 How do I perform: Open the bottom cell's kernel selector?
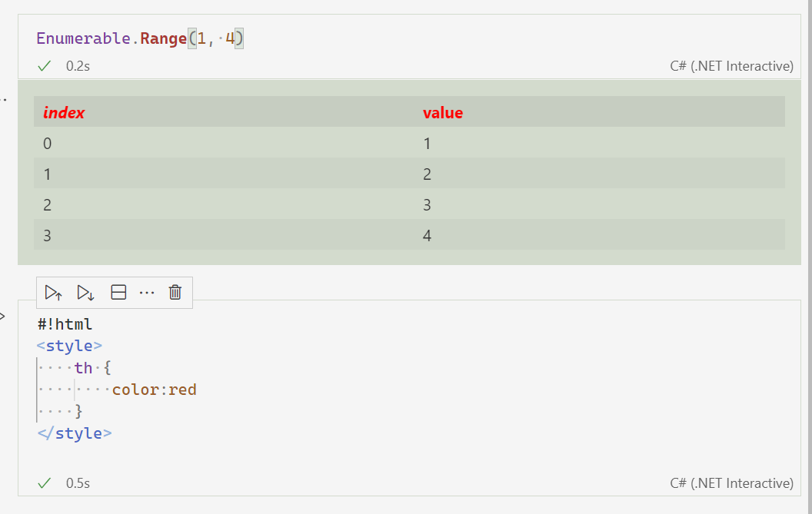[x=732, y=483]
